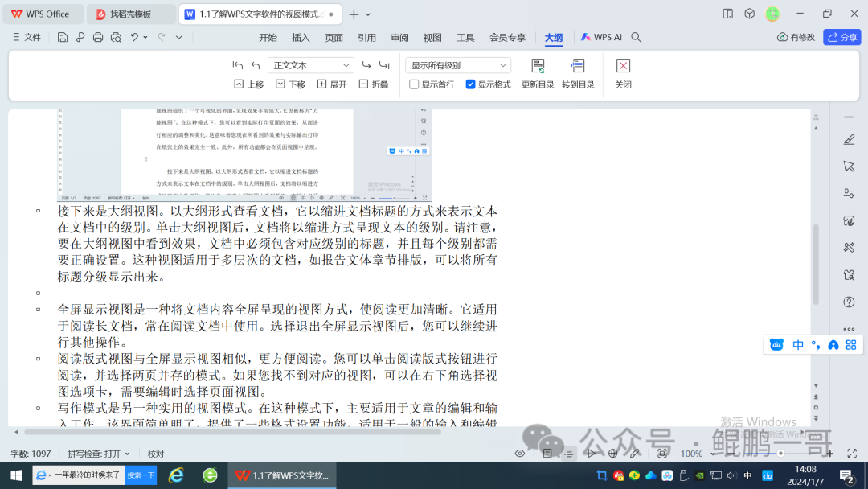Zoom out with the minus button
Screen dimensions: 868x489
point(730,454)
